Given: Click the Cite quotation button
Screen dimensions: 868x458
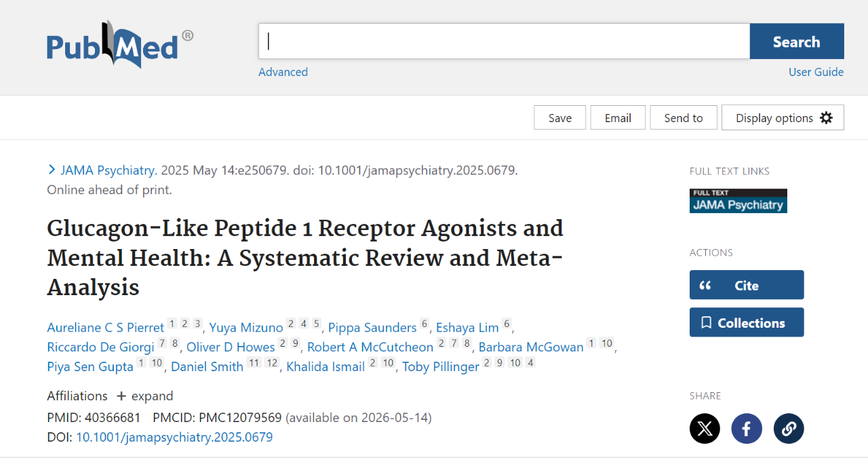Looking at the screenshot, I should click(x=747, y=285).
